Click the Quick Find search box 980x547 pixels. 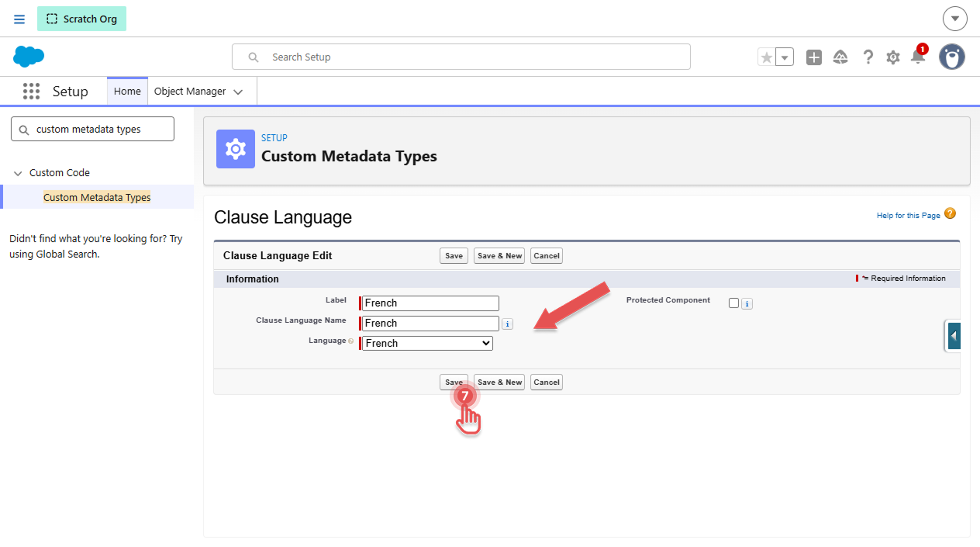point(92,129)
